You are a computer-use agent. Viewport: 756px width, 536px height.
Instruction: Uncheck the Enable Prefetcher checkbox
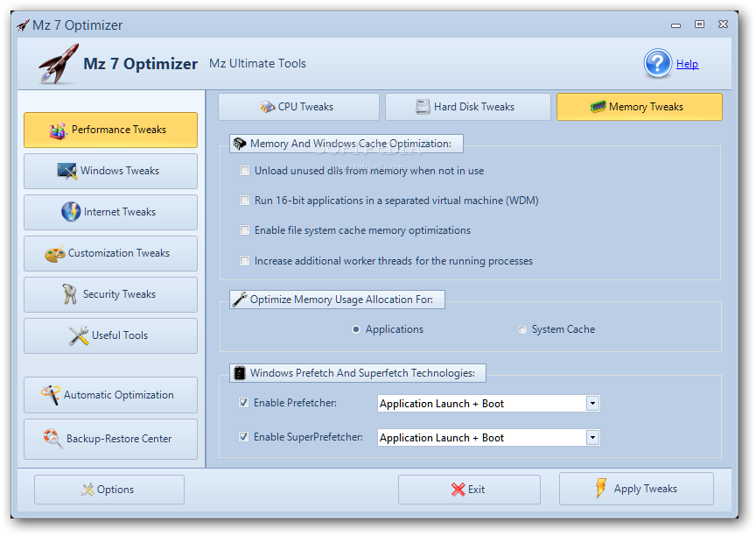coord(244,402)
